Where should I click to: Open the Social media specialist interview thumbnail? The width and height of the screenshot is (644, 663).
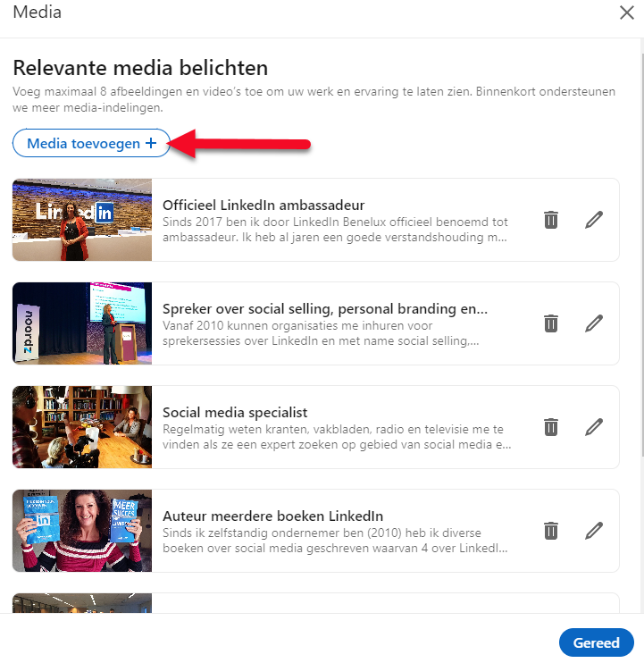(82, 427)
